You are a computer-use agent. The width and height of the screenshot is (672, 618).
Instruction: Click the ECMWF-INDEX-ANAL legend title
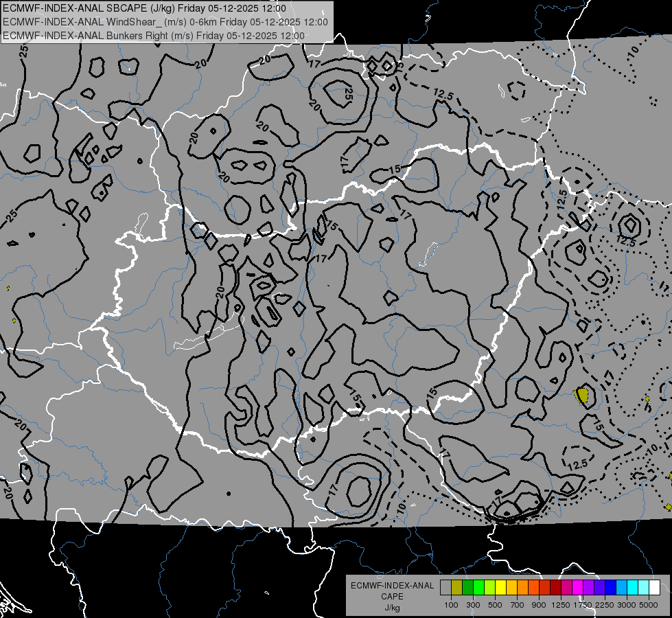(x=392, y=586)
